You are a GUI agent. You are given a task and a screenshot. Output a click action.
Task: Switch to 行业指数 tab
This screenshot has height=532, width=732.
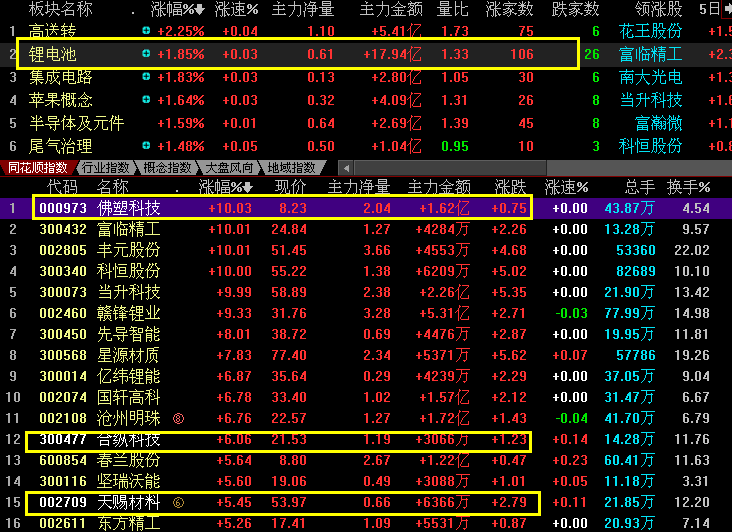[106, 168]
